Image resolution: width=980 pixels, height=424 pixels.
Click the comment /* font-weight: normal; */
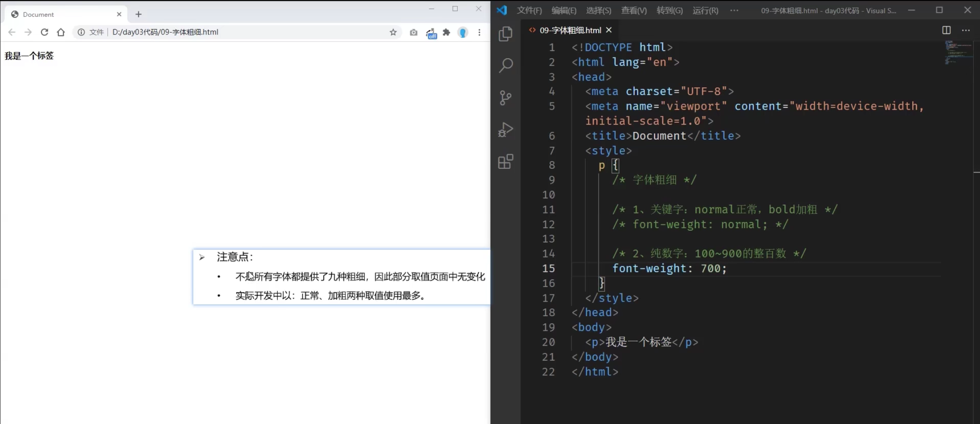[700, 224]
